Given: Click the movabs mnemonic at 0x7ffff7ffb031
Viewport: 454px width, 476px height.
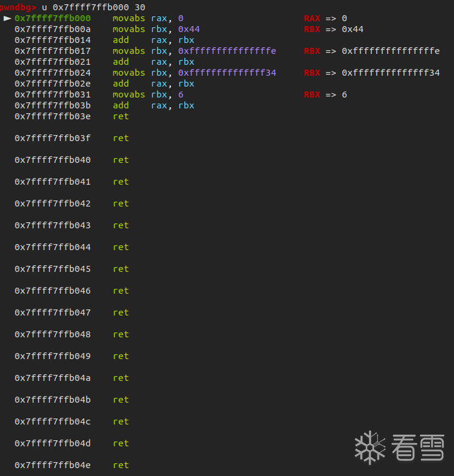Looking at the screenshot, I should coord(129,94).
